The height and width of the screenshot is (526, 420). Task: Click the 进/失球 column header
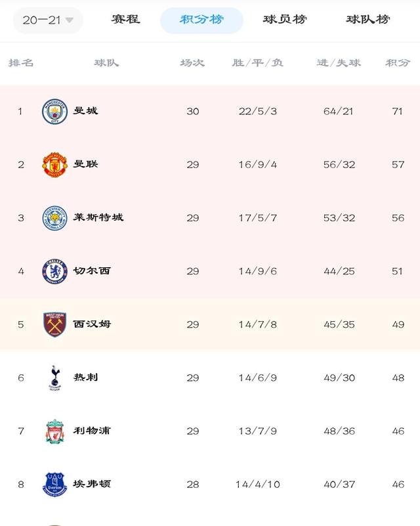coord(339,63)
